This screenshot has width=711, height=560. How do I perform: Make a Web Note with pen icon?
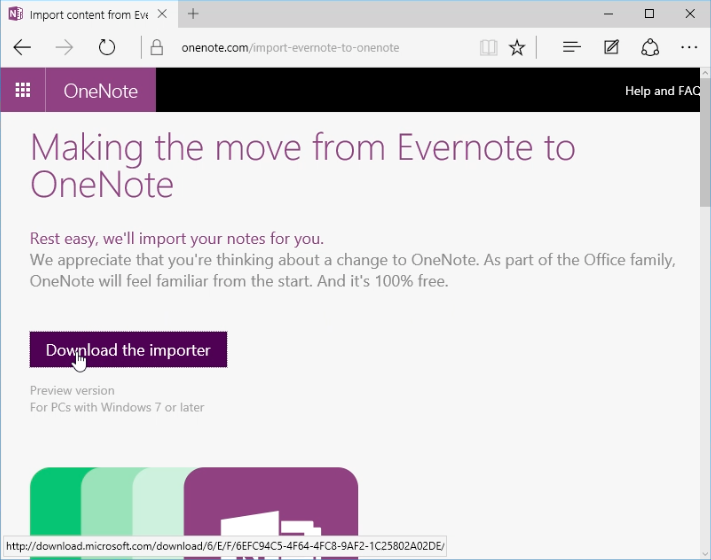pos(611,47)
